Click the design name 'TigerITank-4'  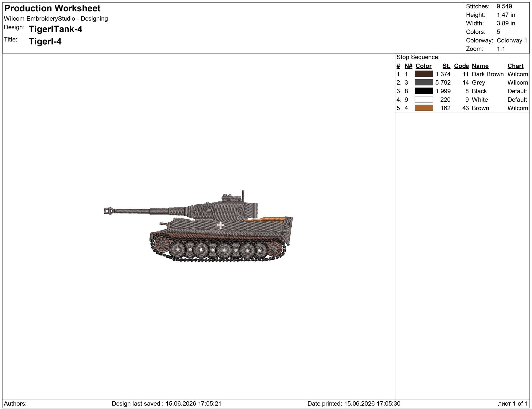pos(56,29)
